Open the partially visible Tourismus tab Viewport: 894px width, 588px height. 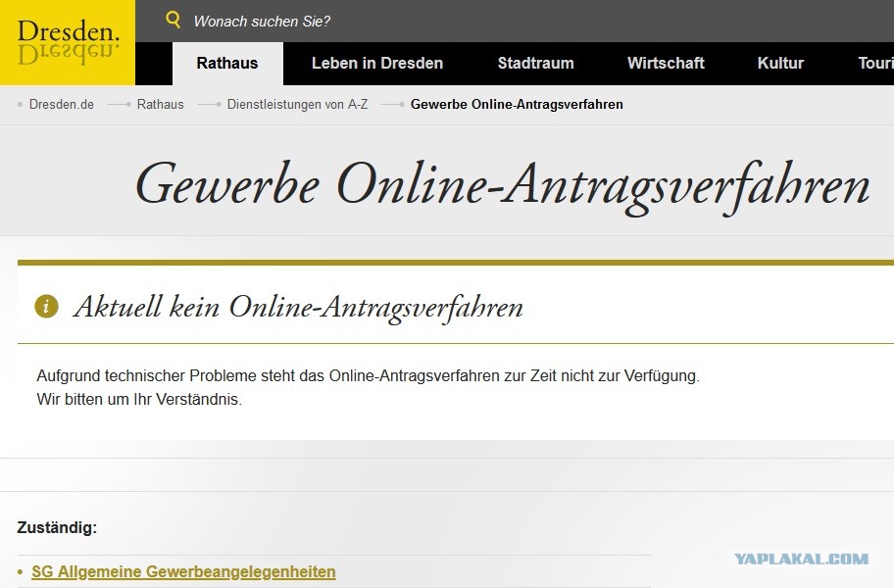click(x=874, y=64)
